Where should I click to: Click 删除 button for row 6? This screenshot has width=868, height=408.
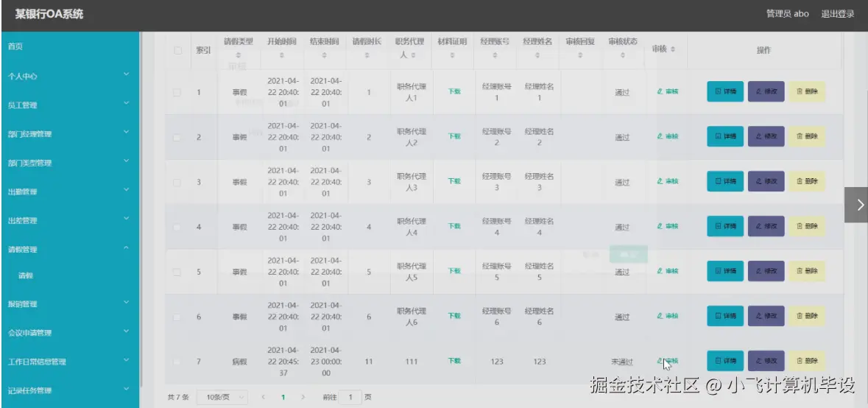[x=807, y=315]
